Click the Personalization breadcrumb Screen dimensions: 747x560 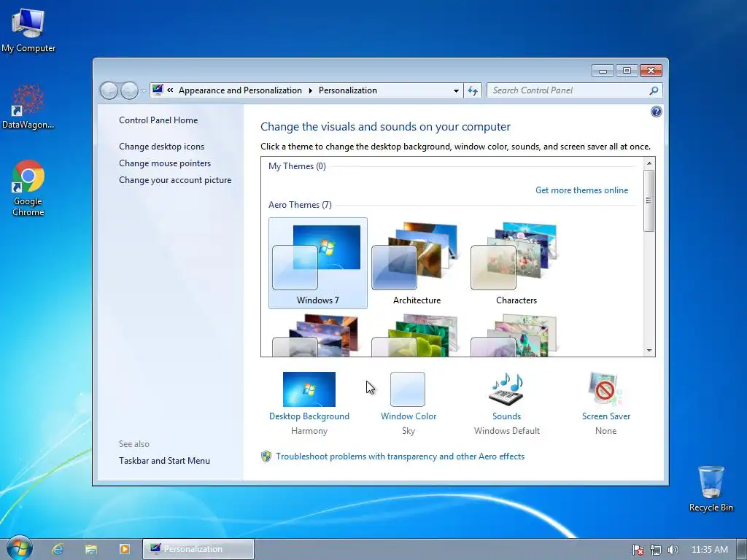(348, 90)
